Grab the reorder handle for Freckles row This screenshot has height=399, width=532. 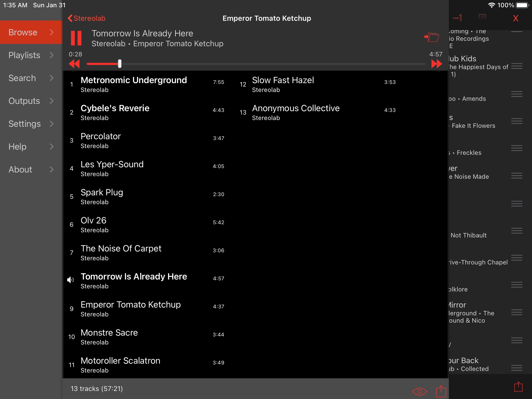517,148
